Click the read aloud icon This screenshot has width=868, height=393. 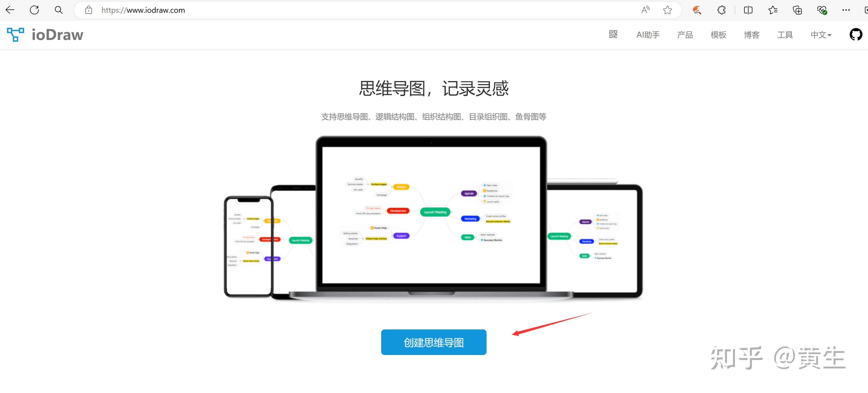click(645, 10)
